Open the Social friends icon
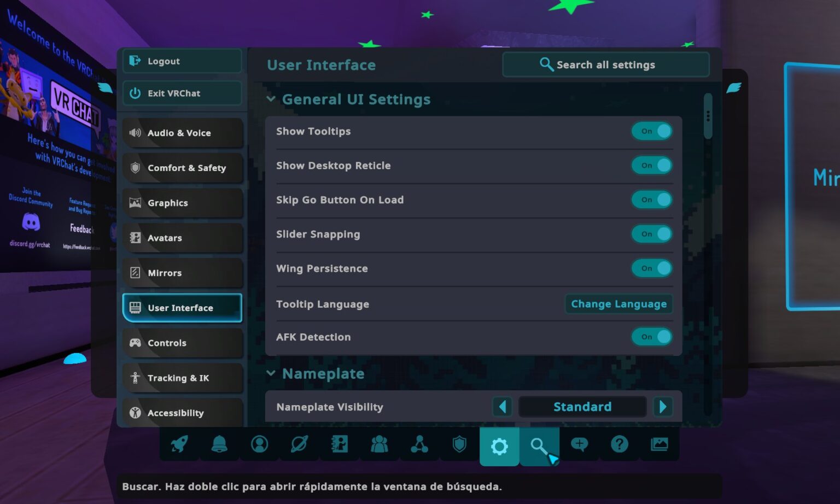Screen dimensions: 840x504 (x=379, y=445)
